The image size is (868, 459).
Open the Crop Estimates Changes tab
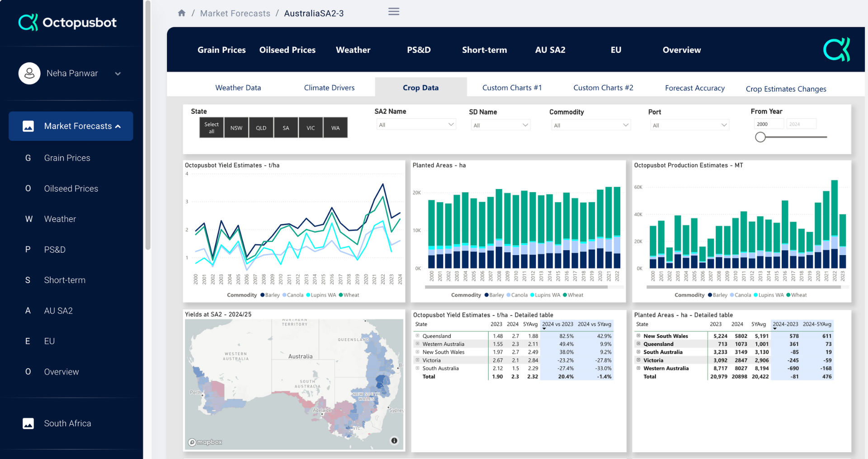tap(786, 89)
